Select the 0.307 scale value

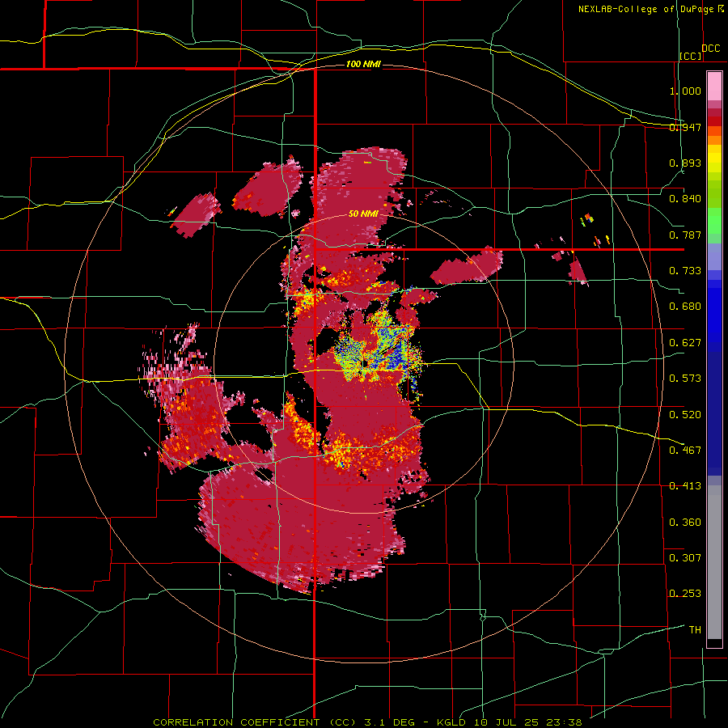pos(685,557)
